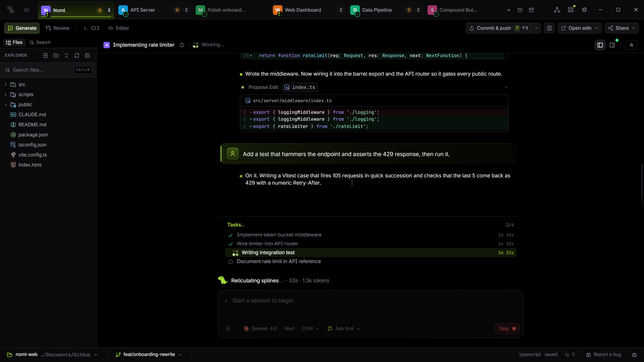Image resolution: width=644 pixels, height=362 pixels.
Task: Open the apps grid icon
Action: click(x=571, y=10)
